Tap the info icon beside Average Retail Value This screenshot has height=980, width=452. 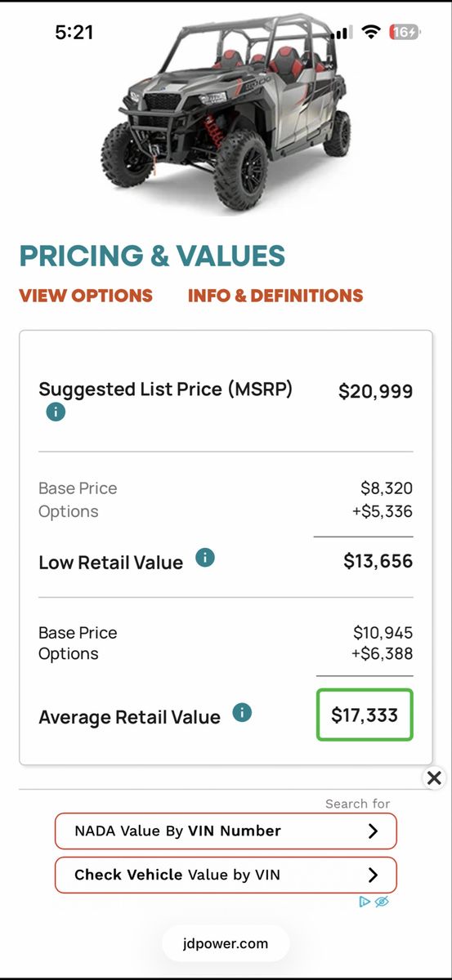(242, 713)
